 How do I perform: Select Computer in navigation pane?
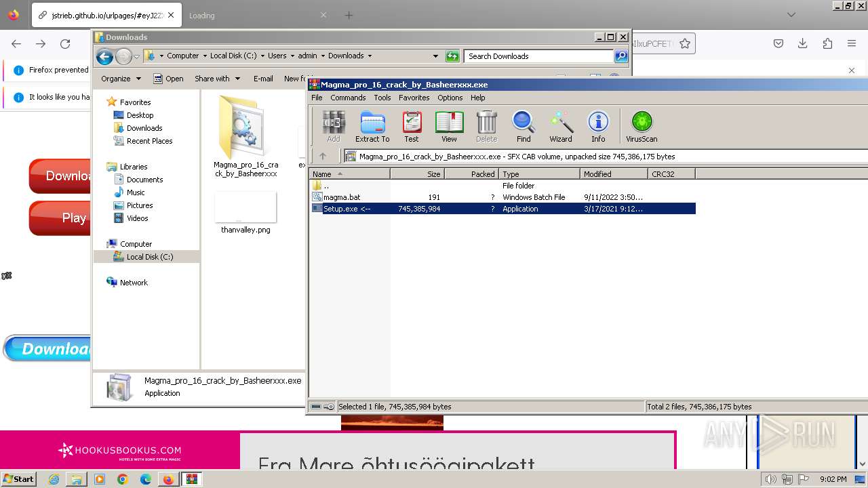tap(130, 244)
